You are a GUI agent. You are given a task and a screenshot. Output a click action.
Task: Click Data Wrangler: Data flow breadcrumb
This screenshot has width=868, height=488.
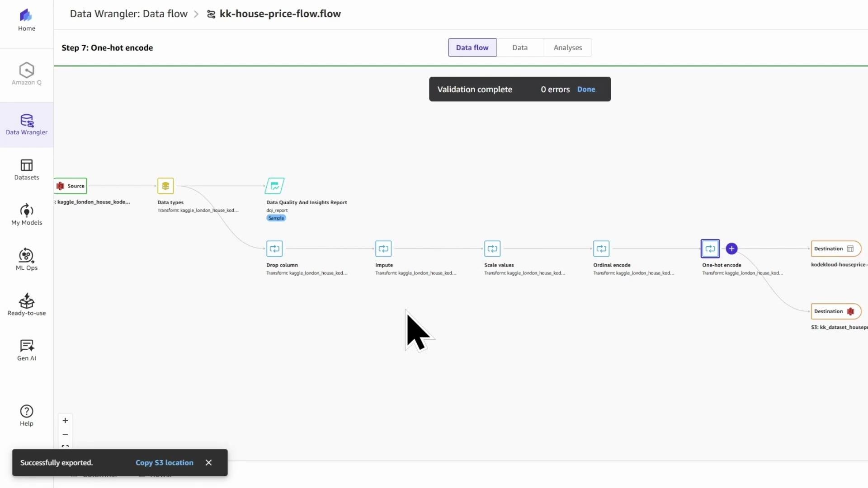(128, 14)
